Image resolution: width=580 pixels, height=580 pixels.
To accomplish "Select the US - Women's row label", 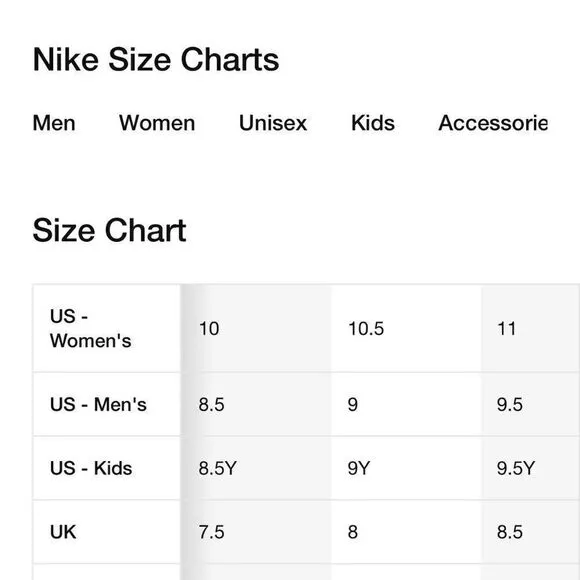I will coord(107,328).
